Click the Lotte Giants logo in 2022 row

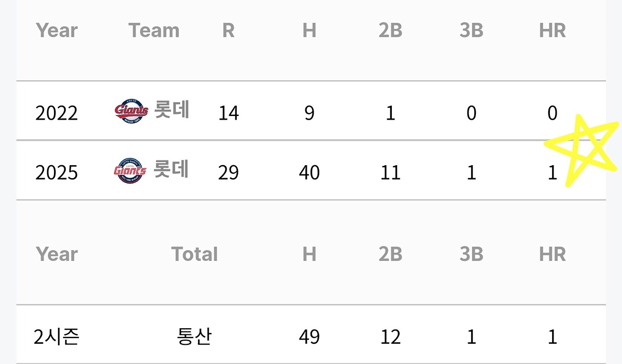point(131,111)
